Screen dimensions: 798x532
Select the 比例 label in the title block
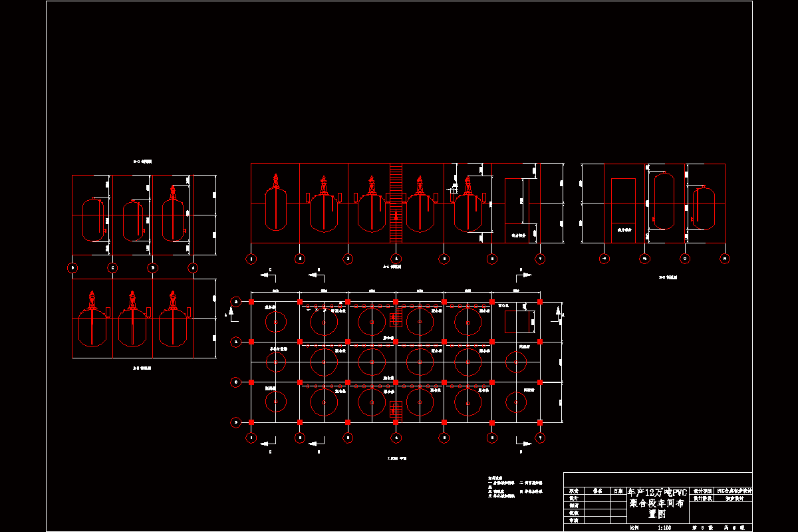(634, 527)
